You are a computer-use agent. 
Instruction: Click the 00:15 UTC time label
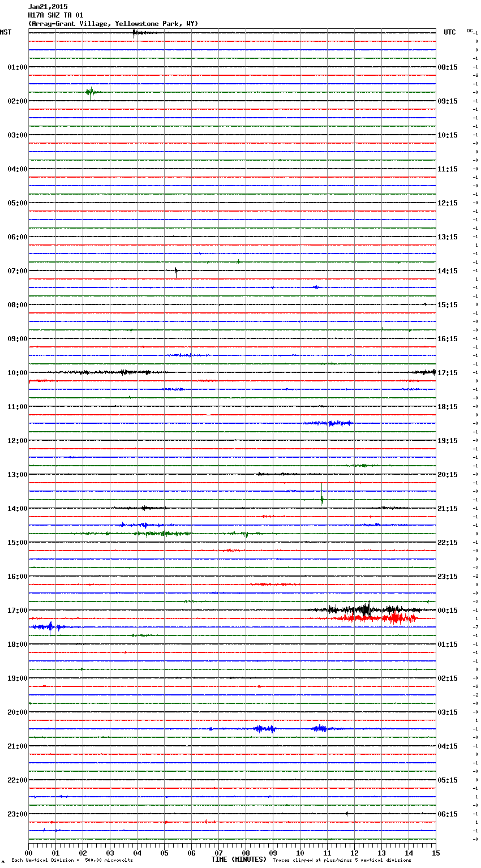point(448,611)
